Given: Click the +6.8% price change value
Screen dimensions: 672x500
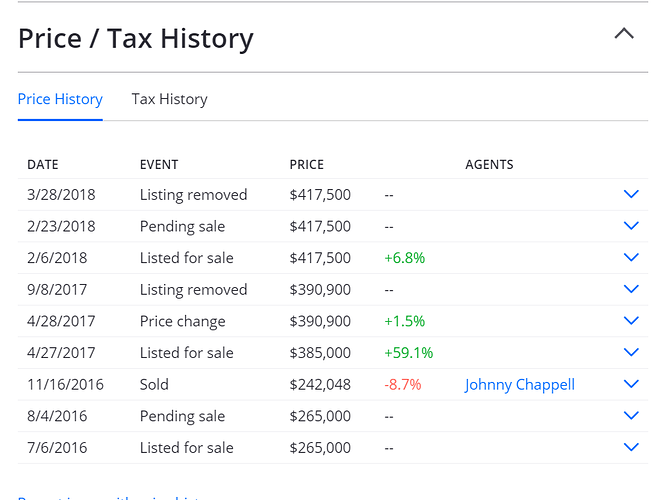Looking at the screenshot, I should point(405,258).
